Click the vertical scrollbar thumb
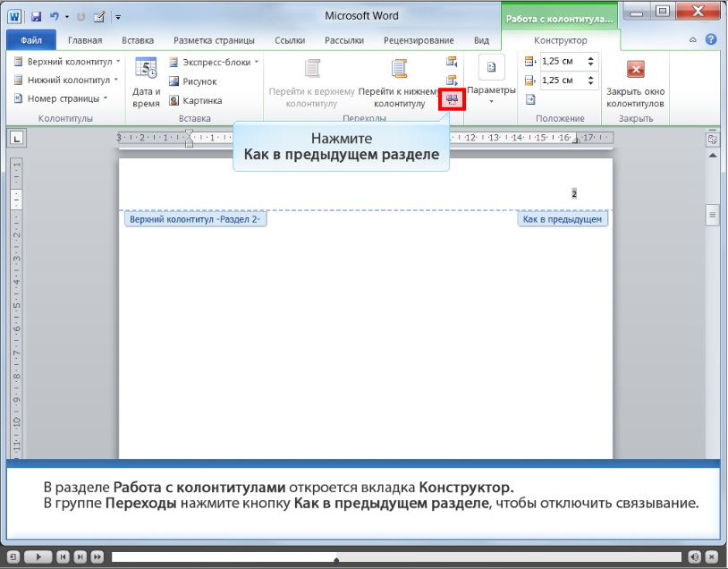The width and height of the screenshot is (728, 569). click(712, 215)
